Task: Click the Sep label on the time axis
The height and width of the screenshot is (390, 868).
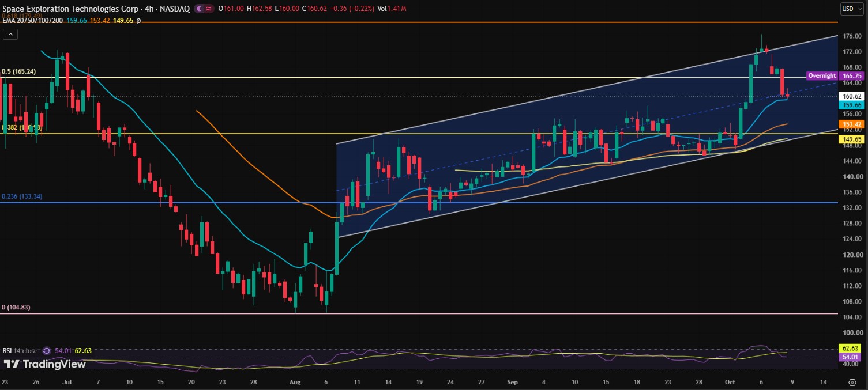Action: point(513,382)
